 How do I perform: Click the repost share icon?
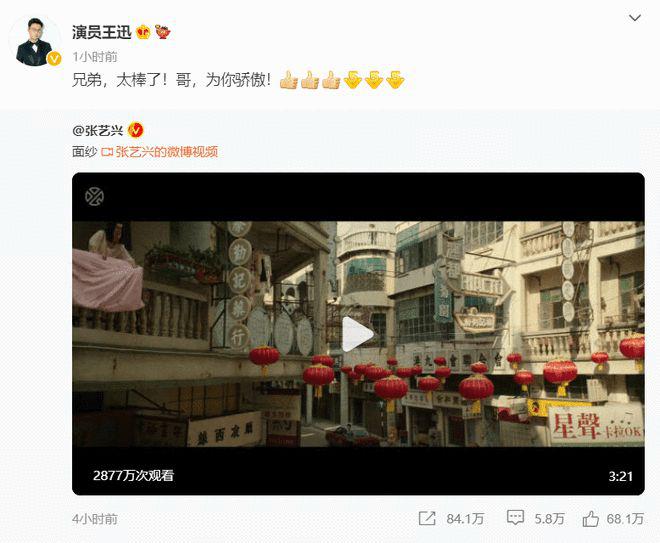pyautogui.click(x=427, y=518)
